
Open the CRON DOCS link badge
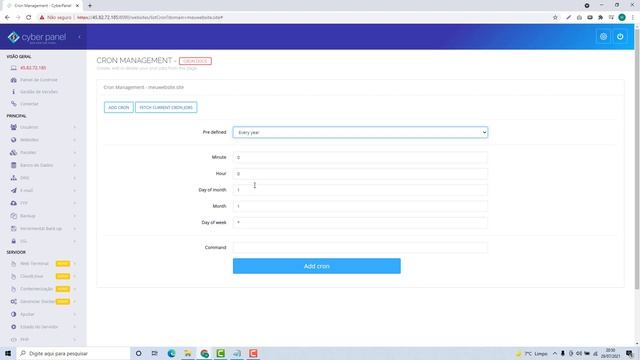(x=195, y=61)
